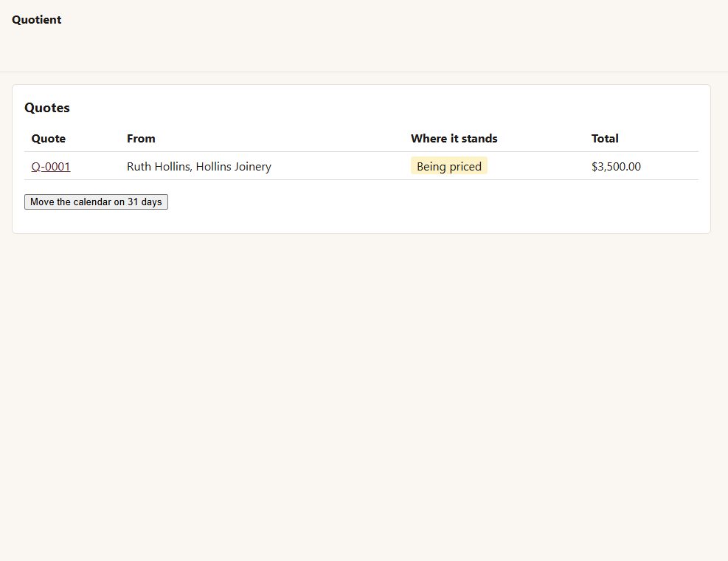Open quote Q-0001
The image size is (728, 561).
51,166
